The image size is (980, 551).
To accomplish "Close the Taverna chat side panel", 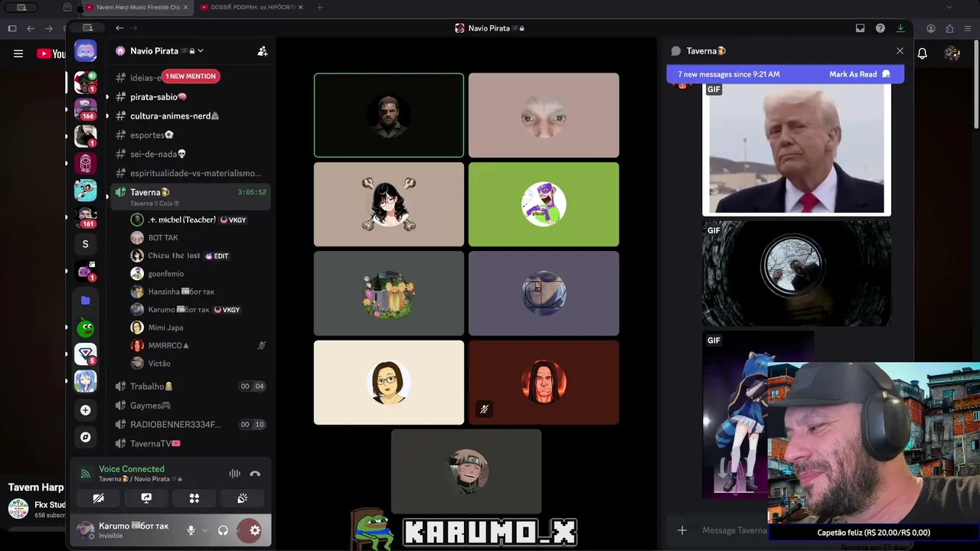I will (900, 51).
